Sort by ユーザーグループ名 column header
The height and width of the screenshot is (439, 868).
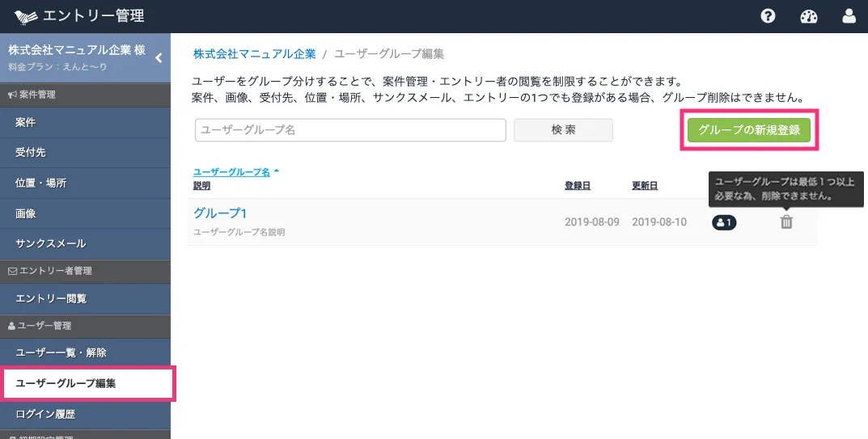coord(231,172)
